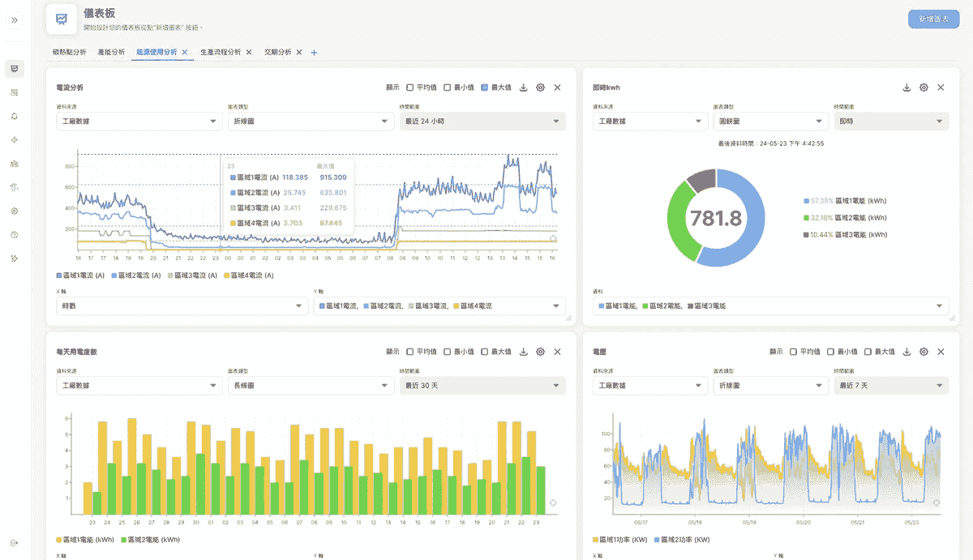Enable 最小值 checkbox in 電壓 panel
The width and height of the screenshot is (973, 560).
[x=831, y=352]
